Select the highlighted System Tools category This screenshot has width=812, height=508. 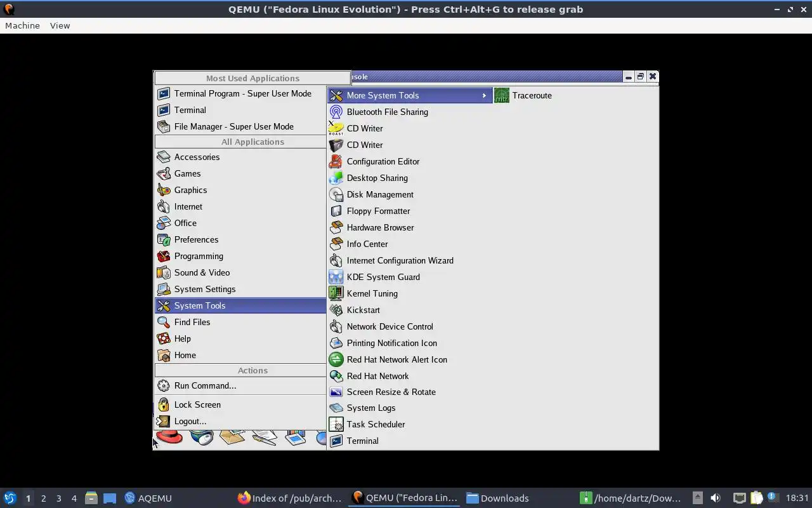(x=240, y=305)
